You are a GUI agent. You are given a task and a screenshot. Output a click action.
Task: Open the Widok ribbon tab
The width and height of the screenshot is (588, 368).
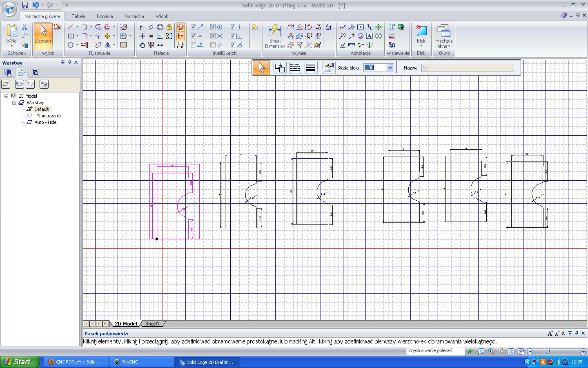click(x=162, y=16)
